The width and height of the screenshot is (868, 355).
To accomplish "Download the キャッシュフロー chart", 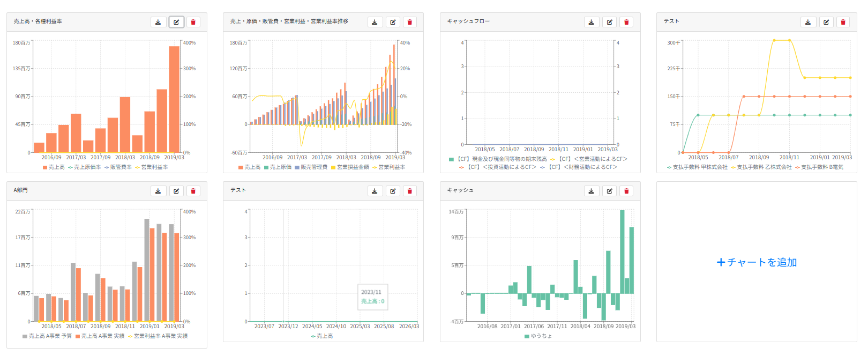I will [x=591, y=22].
